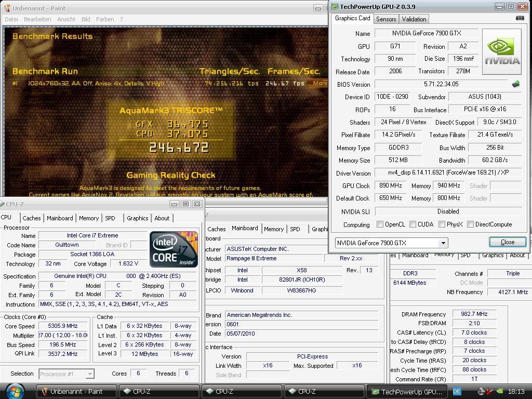Switch to the Validation tab in GPU-Z
The image size is (532, 399).
[414, 19]
